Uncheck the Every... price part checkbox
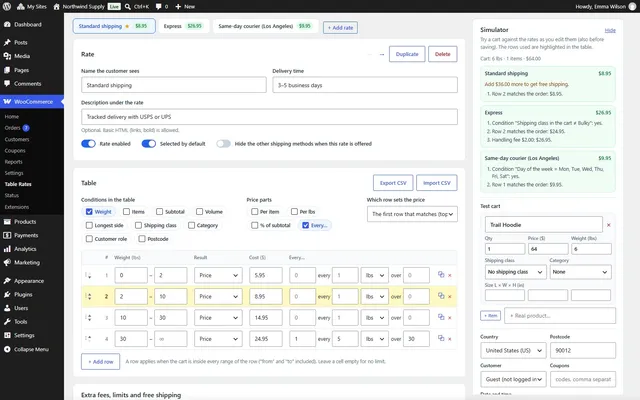This screenshot has height=400, width=640. (305, 225)
